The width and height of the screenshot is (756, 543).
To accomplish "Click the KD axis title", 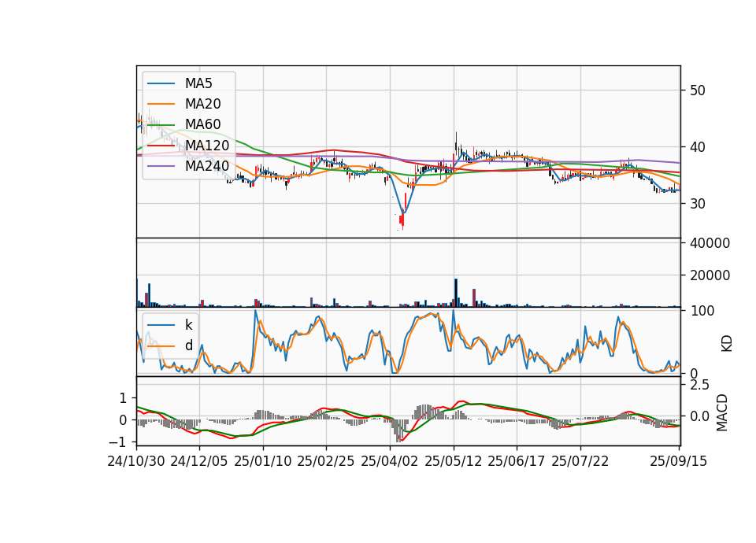I will 727,343.
